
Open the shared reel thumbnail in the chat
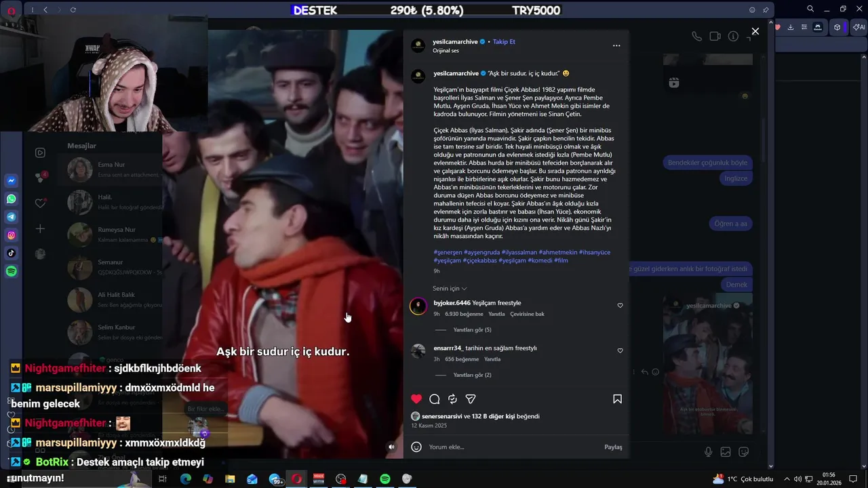tap(708, 364)
